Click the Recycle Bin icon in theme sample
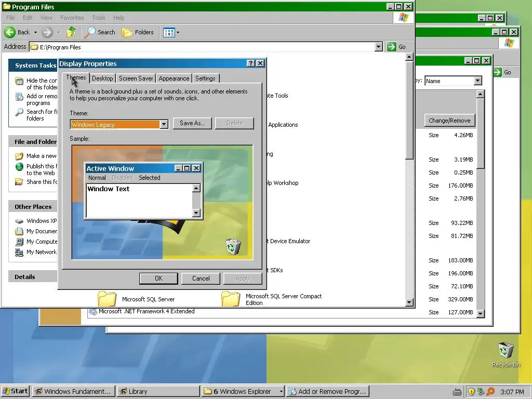 pyautogui.click(x=233, y=246)
